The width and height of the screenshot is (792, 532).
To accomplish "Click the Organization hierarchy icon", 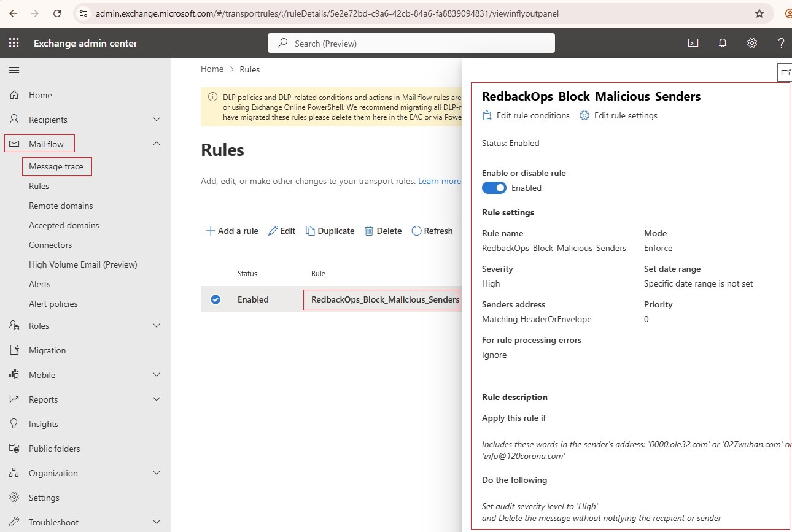I will (14, 473).
